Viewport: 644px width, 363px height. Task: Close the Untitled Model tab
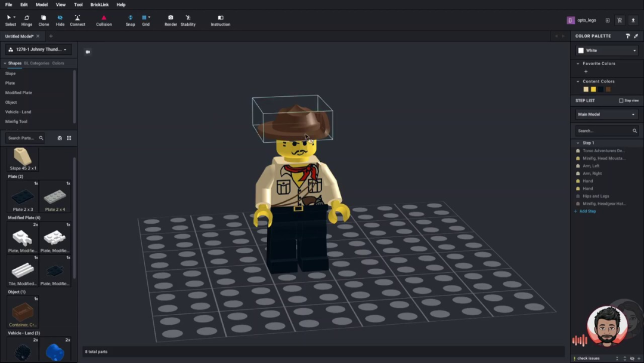[38, 36]
